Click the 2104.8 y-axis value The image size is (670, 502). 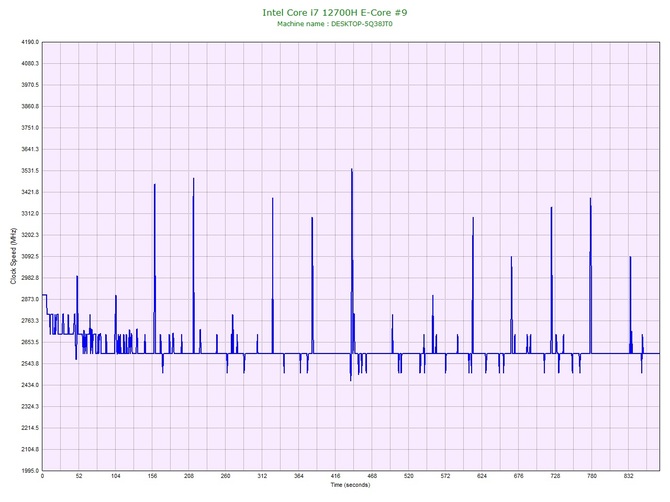point(30,449)
